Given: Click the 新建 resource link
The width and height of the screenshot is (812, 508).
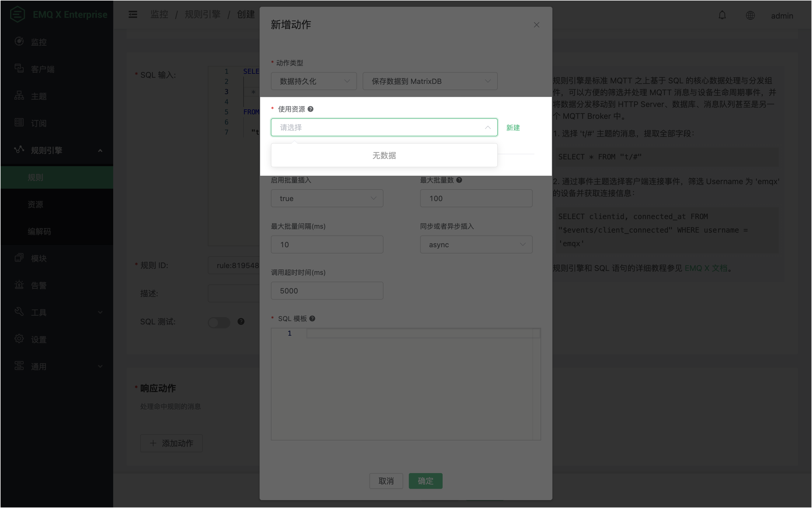Looking at the screenshot, I should pos(513,128).
